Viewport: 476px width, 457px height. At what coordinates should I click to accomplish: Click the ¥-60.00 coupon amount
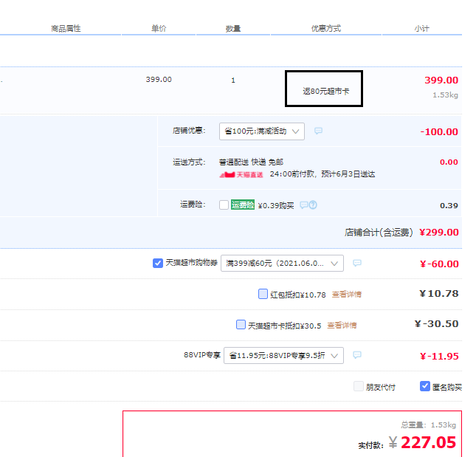439,264
